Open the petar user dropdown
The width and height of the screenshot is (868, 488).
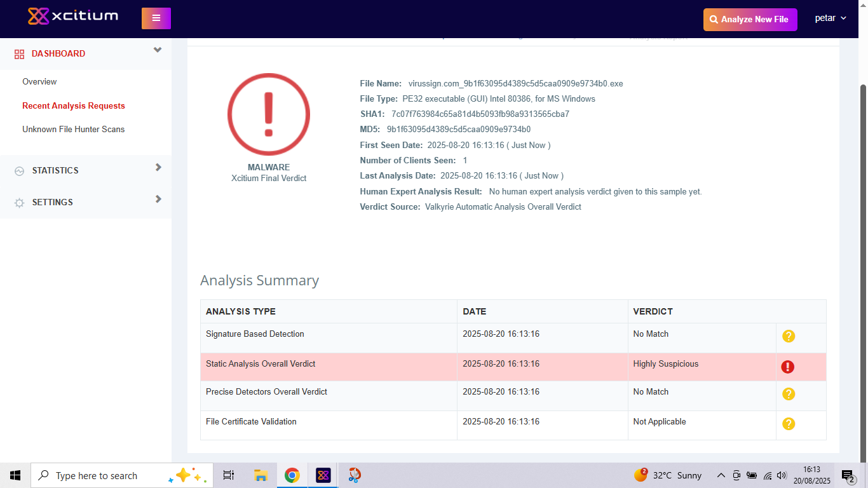point(831,18)
